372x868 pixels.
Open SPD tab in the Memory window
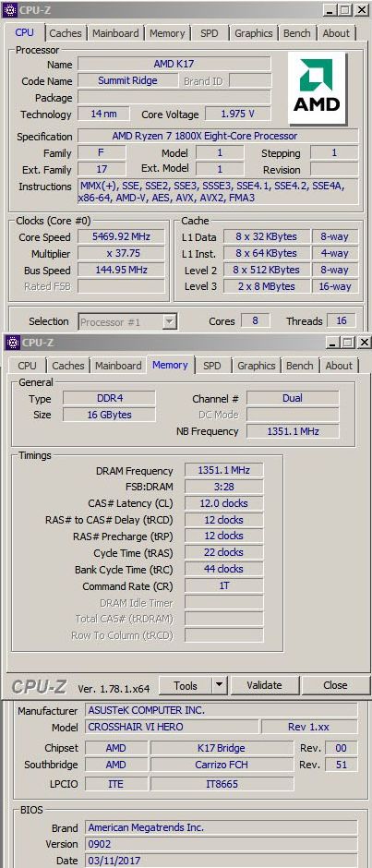coord(212,366)
